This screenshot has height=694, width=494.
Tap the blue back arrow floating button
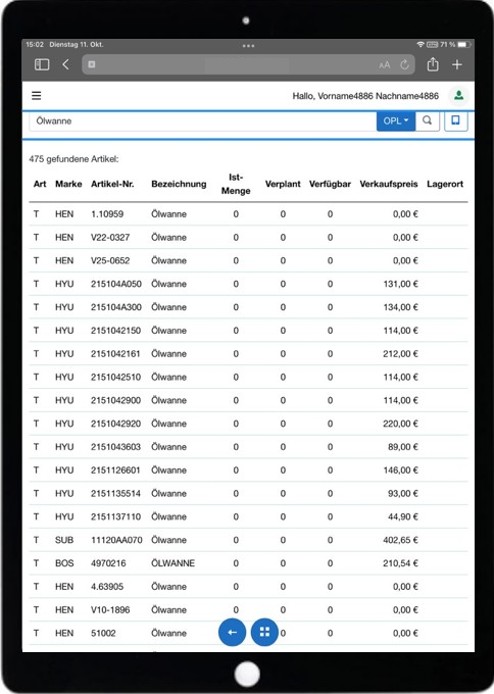point(232,632)
